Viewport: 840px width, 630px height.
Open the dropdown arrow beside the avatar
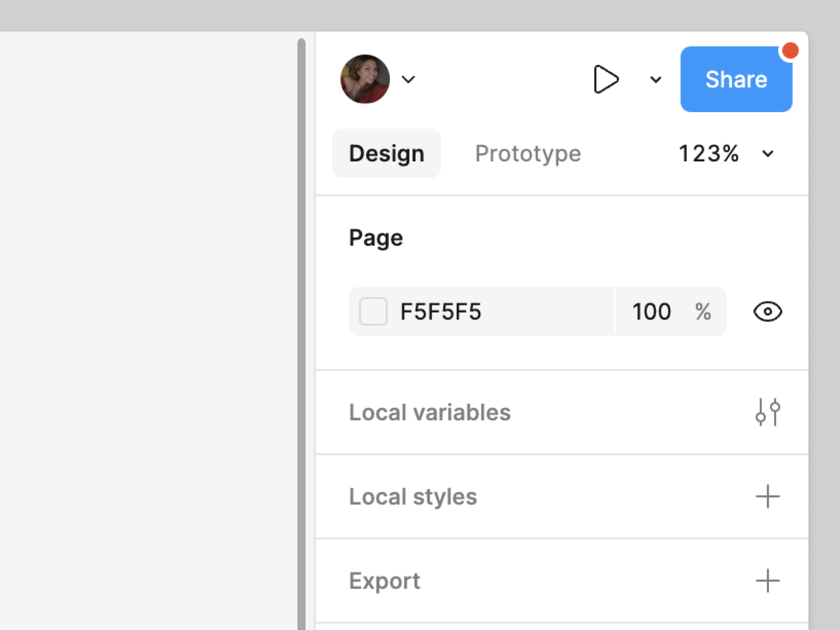(408, 80)
